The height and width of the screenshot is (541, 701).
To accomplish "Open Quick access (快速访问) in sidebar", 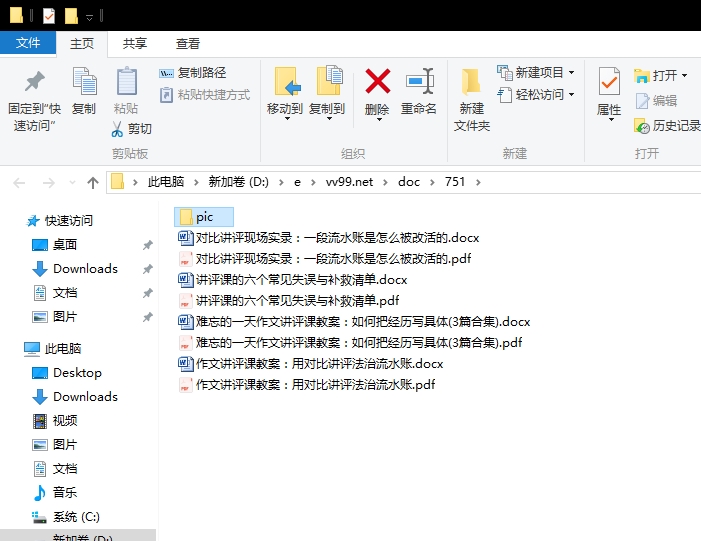I will point(59,220).
